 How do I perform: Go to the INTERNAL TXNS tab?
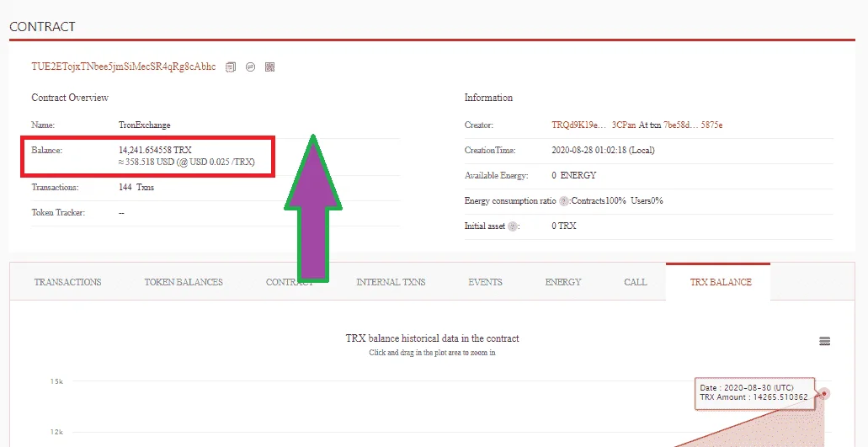(x=391, y=282)
